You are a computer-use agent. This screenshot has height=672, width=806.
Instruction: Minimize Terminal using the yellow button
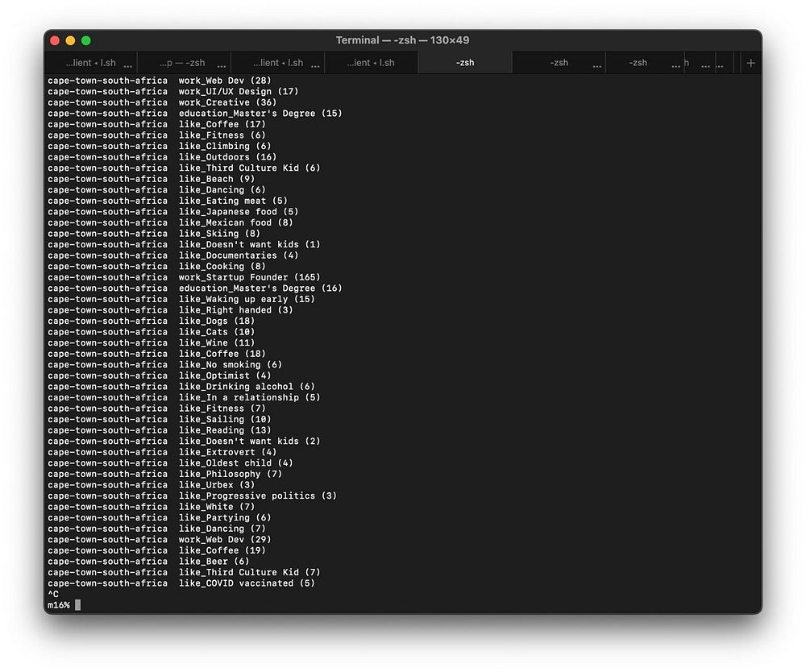[x=70, y=40]
